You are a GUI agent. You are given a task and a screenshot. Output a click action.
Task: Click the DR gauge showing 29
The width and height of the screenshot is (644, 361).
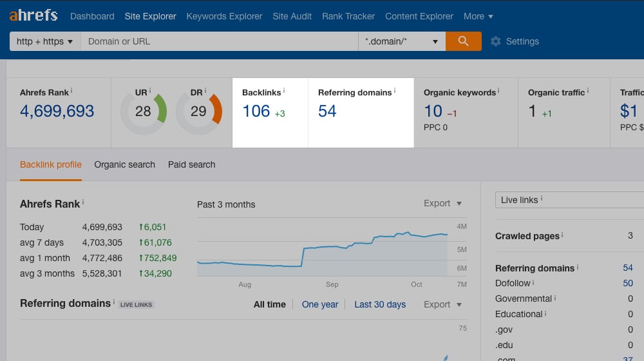pyautogui.click(x=199, y=111)
